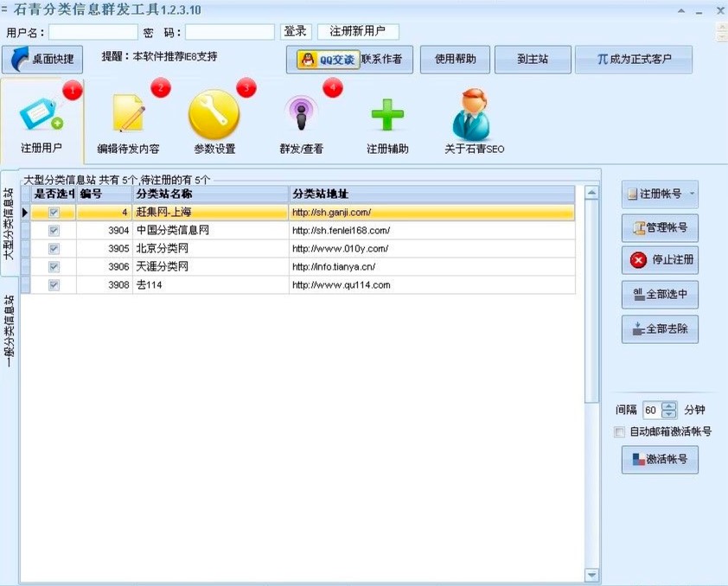Toggle checkbox for 赶集网-上海 row
This screenshot has height=586, width=728.
(54, 212)
